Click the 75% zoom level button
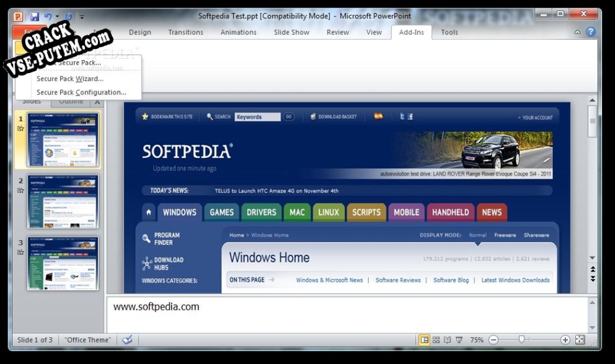Viewport: 615px width, 364px height. coord(477,340)
